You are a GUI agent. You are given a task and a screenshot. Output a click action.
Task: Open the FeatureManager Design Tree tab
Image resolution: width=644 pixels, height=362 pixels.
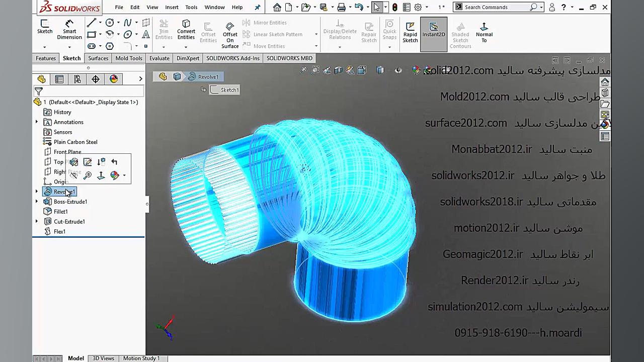(x=41, y=79)
